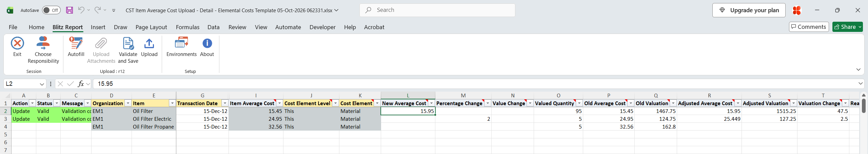Image resolution: width=868 pixels, height=154 pixels.
Task: Open the Organization column filter dropdown
Action: pyautogui.click(x=128, y=103)
